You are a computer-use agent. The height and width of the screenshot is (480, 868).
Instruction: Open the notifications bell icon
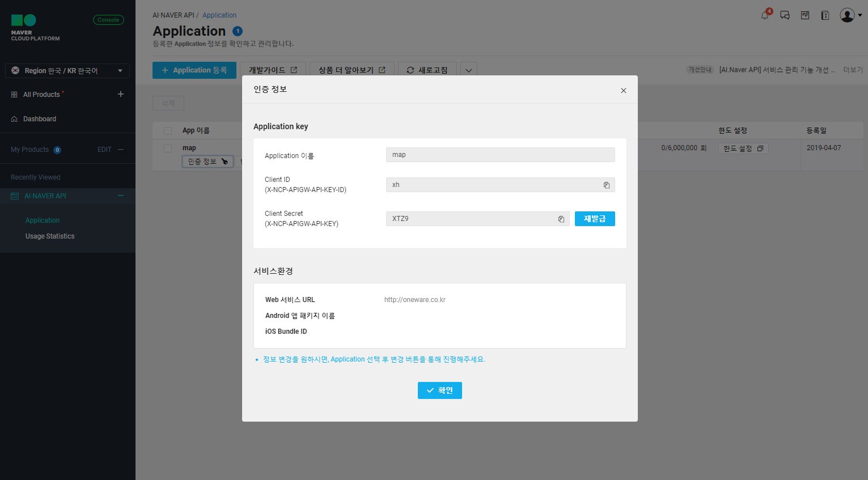pos(765,15)
